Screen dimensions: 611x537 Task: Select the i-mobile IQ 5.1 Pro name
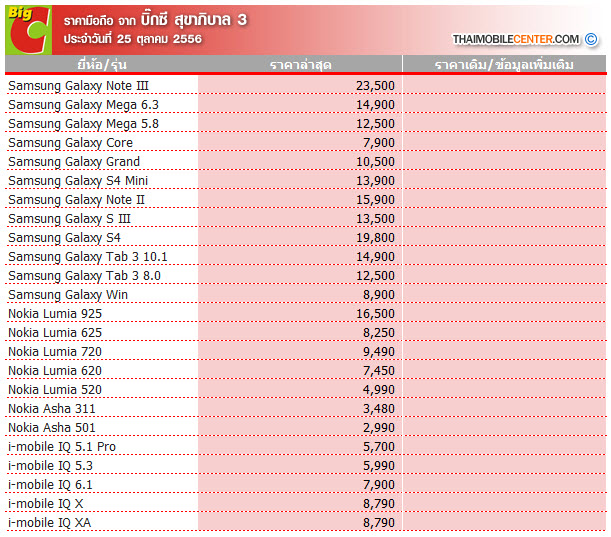[62, 447]
